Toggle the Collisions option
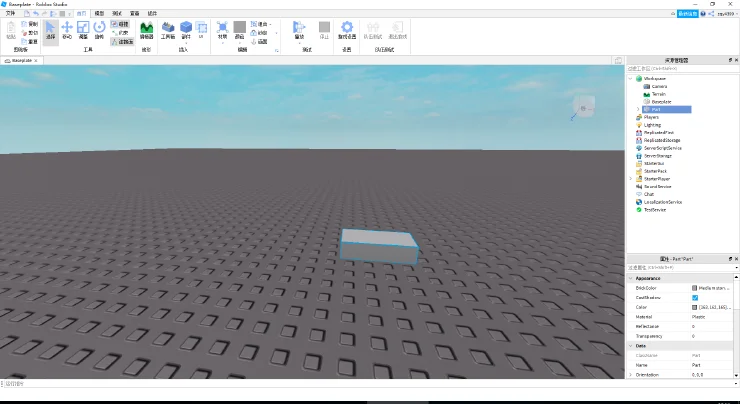 (x=120, y=24)
